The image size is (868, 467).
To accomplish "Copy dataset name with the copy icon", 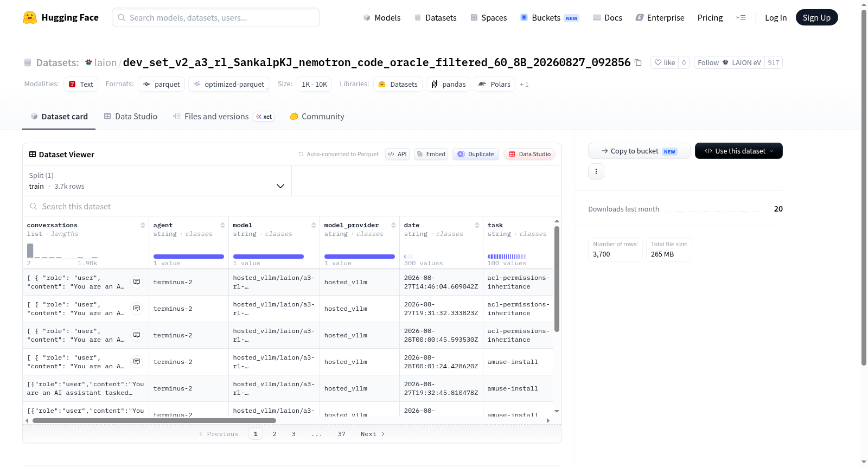I will 639,62.
